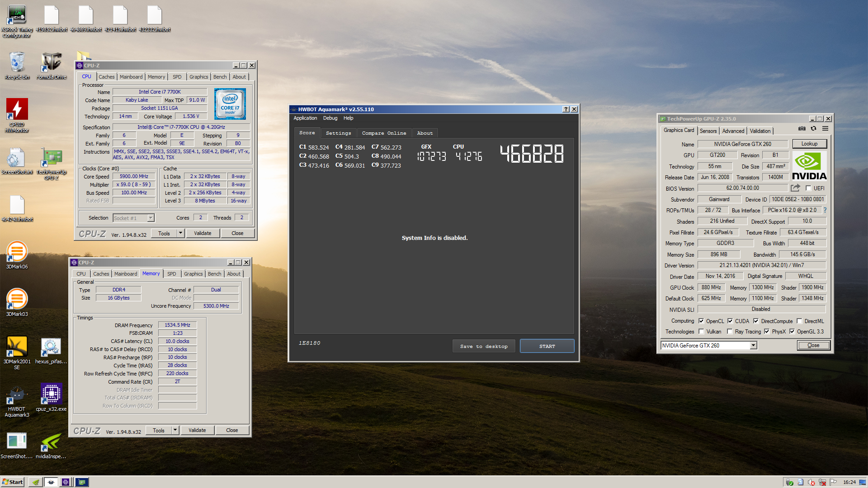
Task: Open Debug menu in Aquamark
Action: click(x=330, y=118)
